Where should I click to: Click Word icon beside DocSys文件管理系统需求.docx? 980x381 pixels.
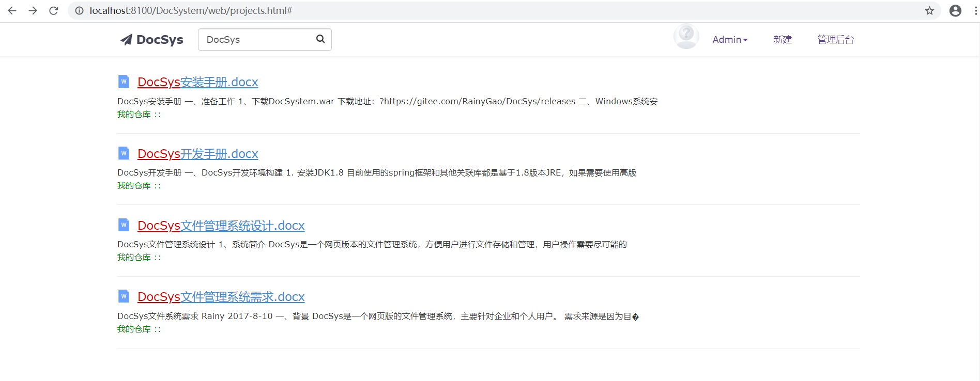(124, 296)
